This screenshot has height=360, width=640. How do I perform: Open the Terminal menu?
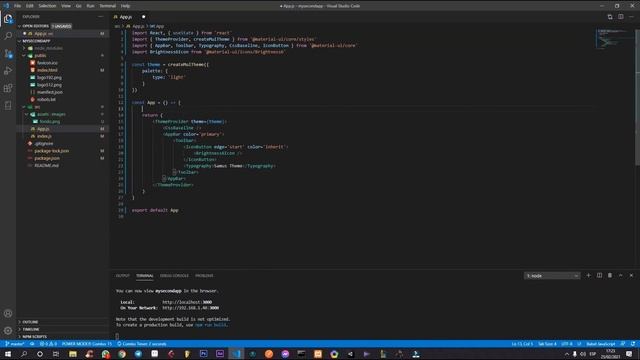[108, 6]
